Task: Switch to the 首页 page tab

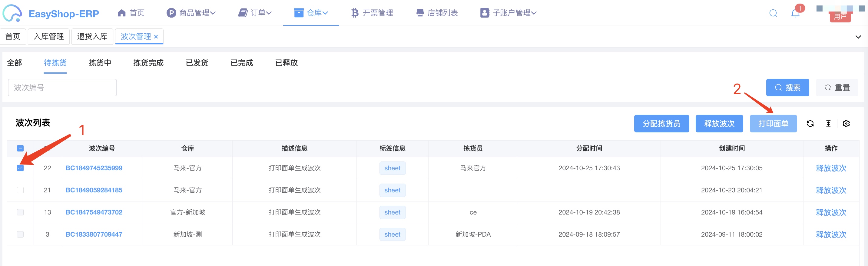Action: click(x=13, y=36)
